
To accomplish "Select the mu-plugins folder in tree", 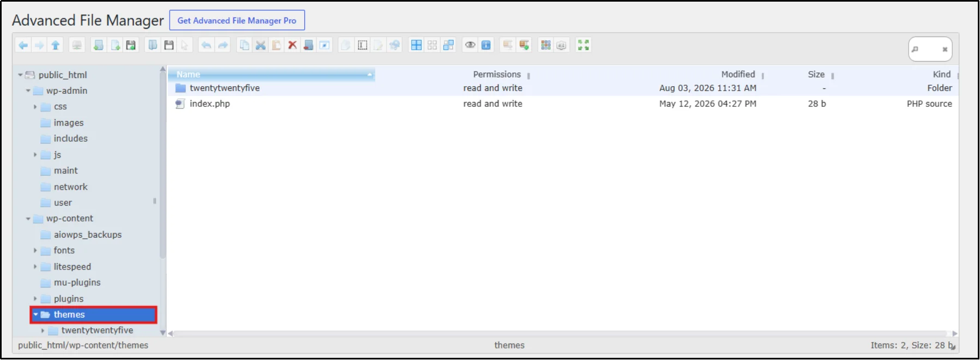I will [x=77, y=283].
